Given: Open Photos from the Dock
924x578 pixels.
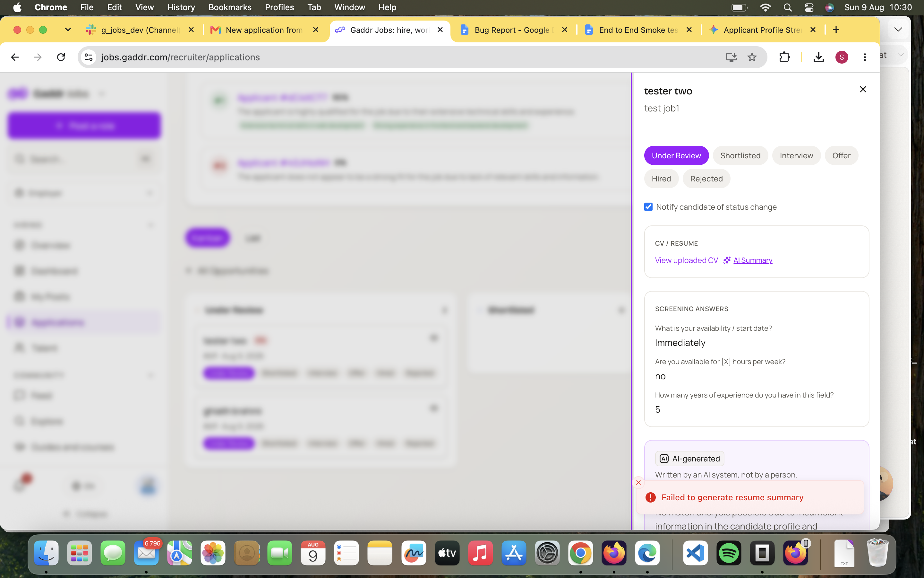Looking at the screenshot, I should click(213, 553).
